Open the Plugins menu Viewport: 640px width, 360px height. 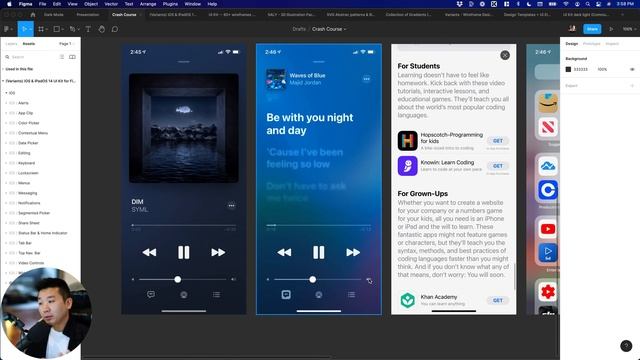click(170, 4)
